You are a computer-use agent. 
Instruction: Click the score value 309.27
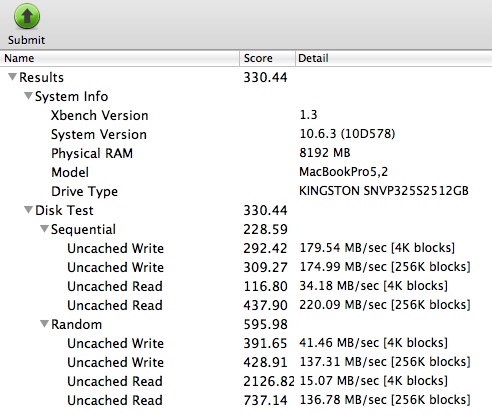(x=265, y=267)
